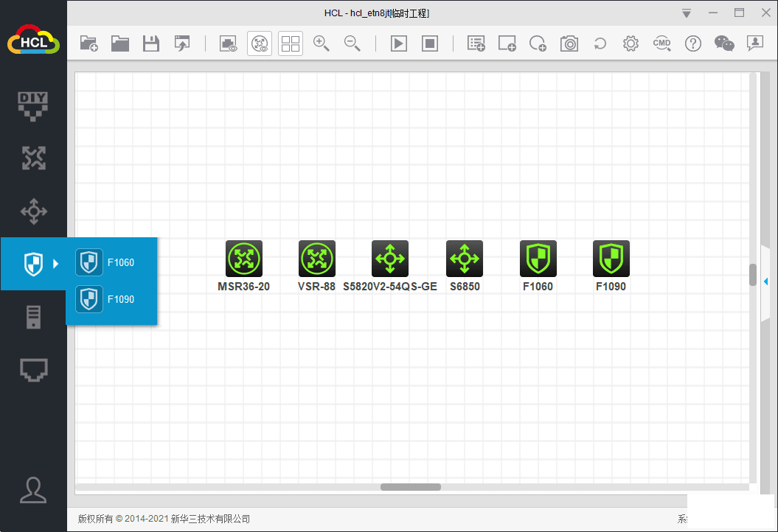The height and width of the screenshot is (532, 778).
Task: Zoom out of the canvas
Action: pos(352,43)
